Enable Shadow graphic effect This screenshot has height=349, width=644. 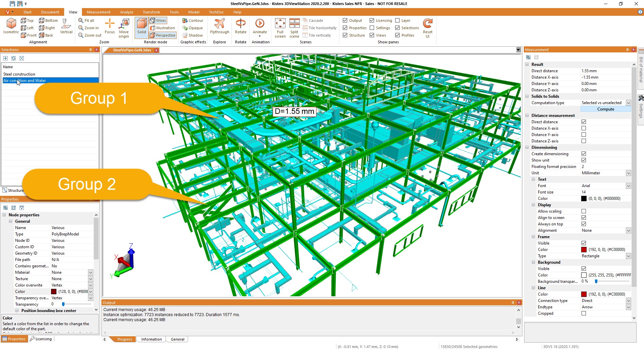point(193,35)
